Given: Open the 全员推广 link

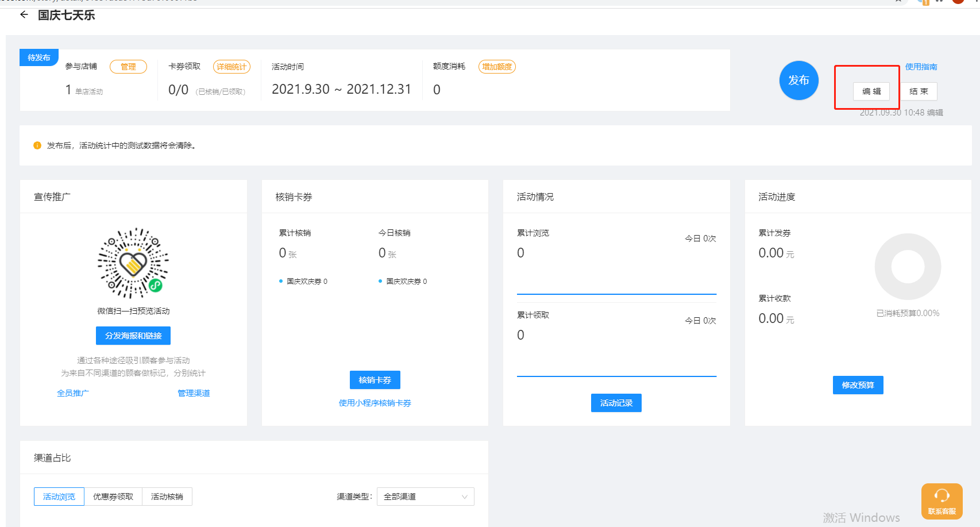Looking at the screenshot, I should (x=73, y=393).
